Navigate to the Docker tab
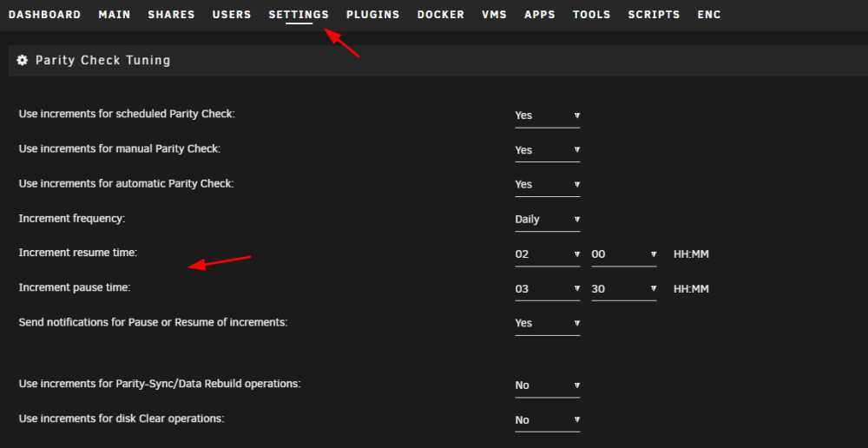 pos(441,15)
